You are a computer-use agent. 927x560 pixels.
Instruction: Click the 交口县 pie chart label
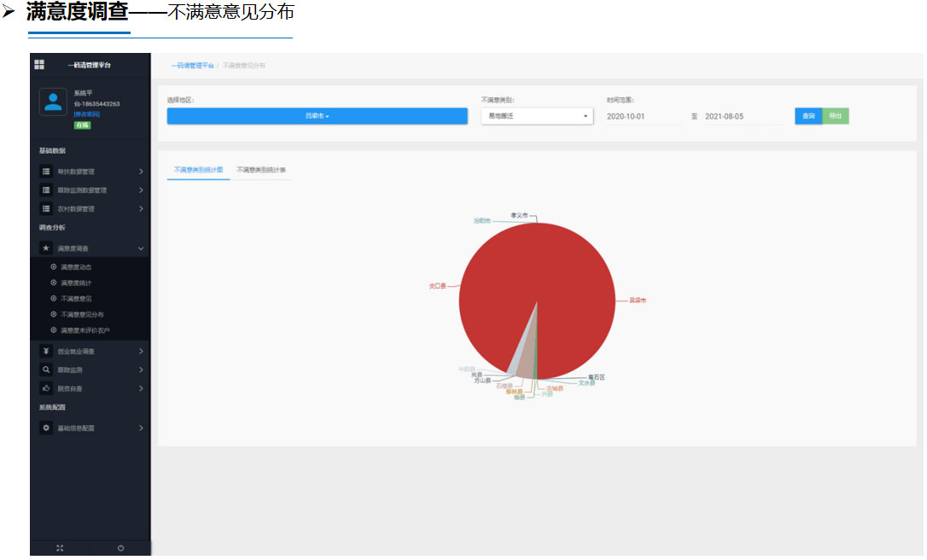coord(438,286)
